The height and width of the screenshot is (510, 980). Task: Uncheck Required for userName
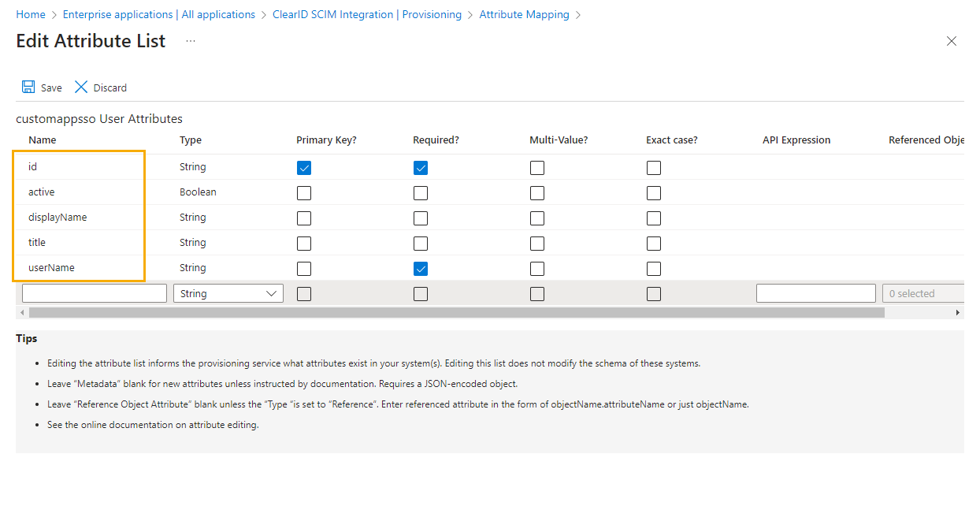(420, 268)
